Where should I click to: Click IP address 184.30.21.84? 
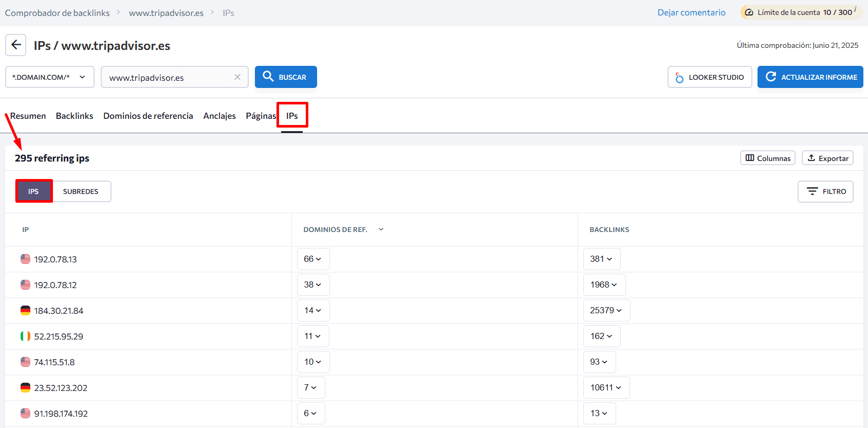[59, 311]
